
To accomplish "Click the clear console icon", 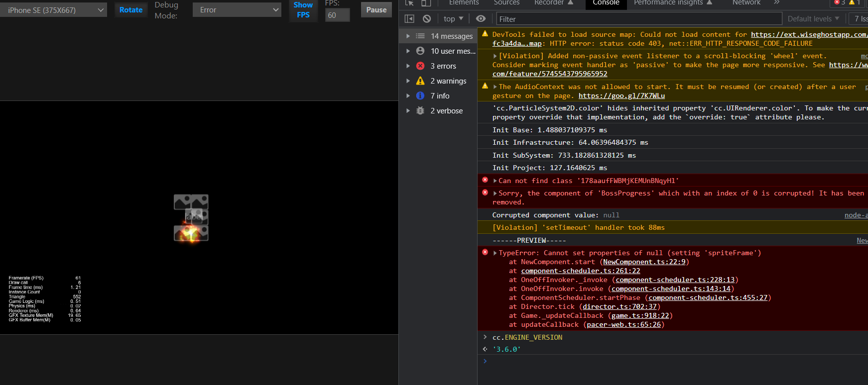I will click(x=427, y=19).
